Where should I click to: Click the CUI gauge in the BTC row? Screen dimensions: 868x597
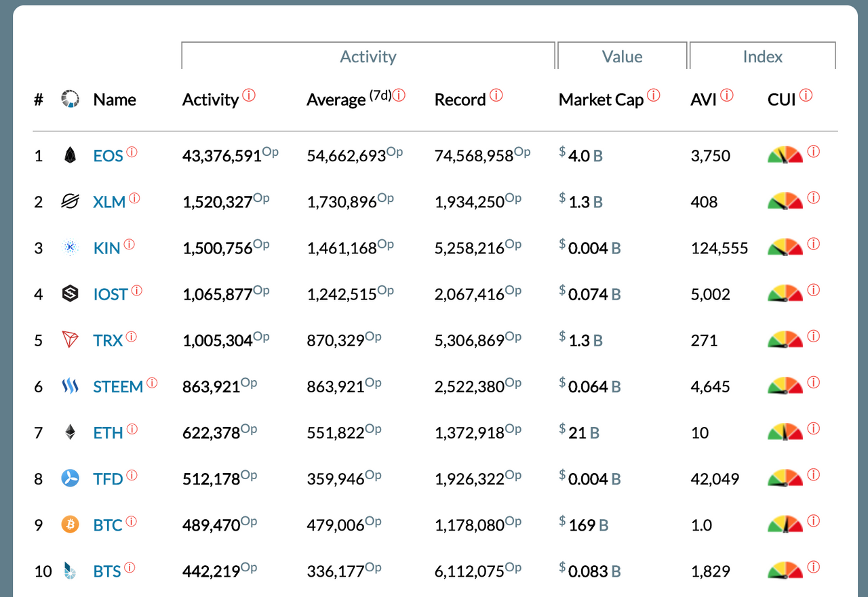[x=785, y=524]
